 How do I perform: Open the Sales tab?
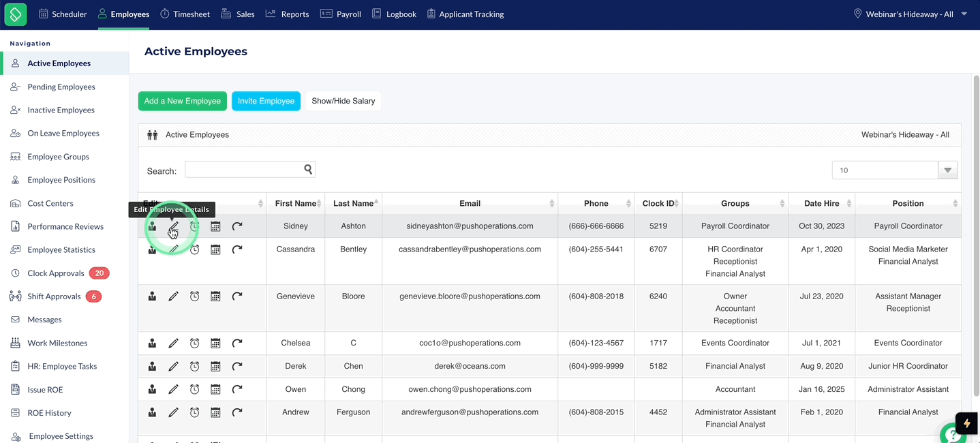238,14
